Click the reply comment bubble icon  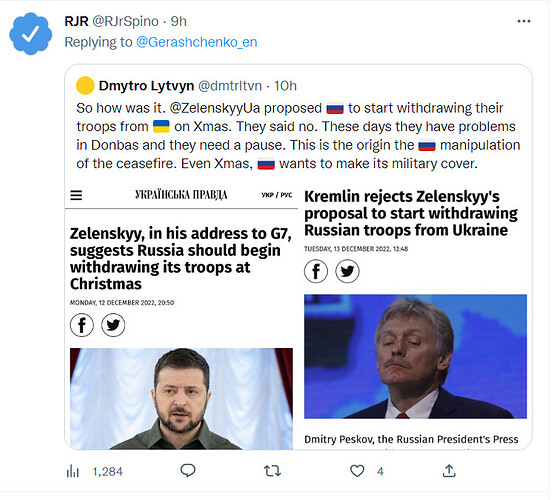188,471
